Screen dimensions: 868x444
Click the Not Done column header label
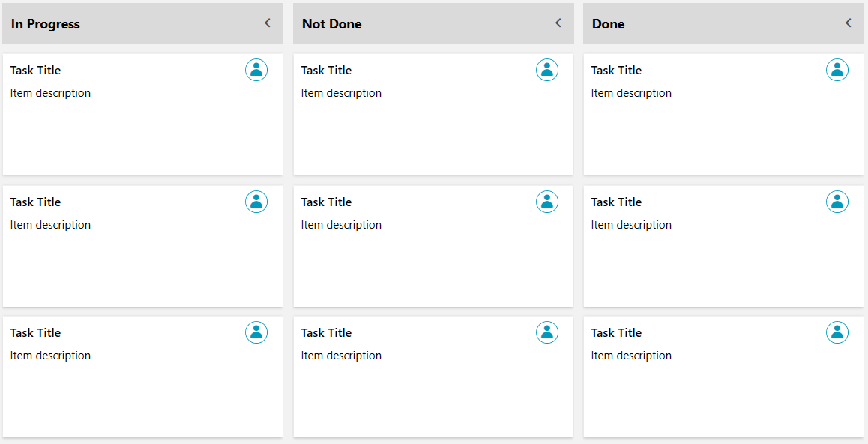point(331,23)
